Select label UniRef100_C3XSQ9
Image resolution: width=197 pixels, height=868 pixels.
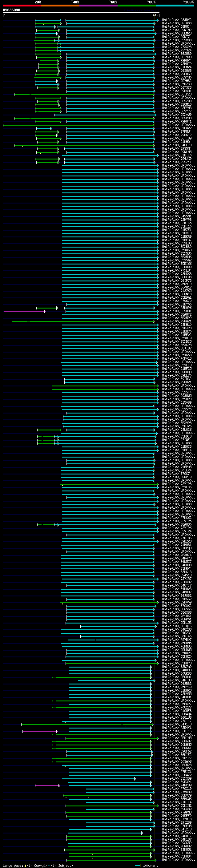pyautogui.click(x=177, y=779)
